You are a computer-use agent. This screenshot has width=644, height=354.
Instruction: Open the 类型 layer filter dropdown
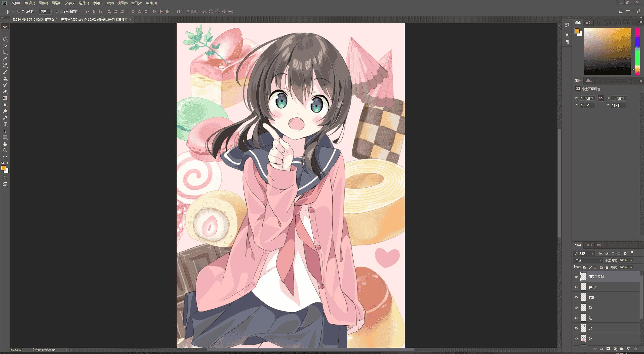[x=584, y=253]
